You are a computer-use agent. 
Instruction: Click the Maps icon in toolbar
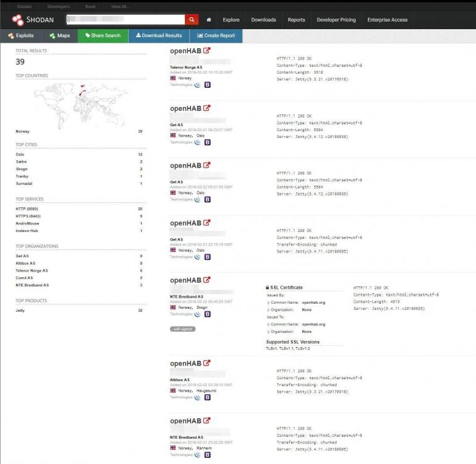pos(52,36)
